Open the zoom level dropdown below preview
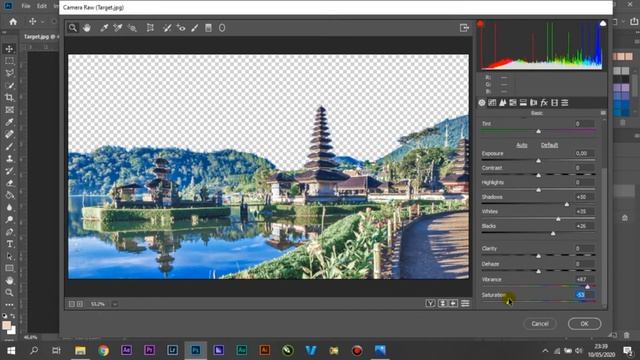The image size is (640, 360). pyautogui.click(x=115, y=304)
